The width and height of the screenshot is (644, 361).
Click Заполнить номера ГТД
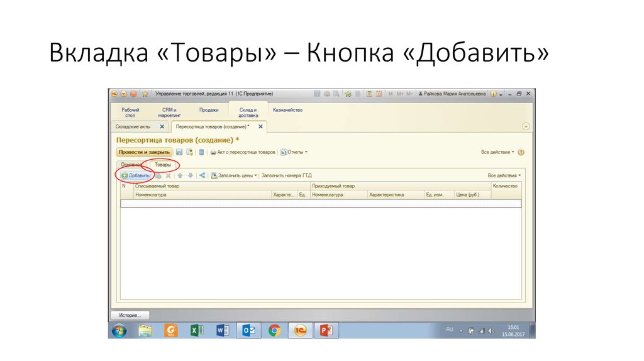tap(287, 175)
